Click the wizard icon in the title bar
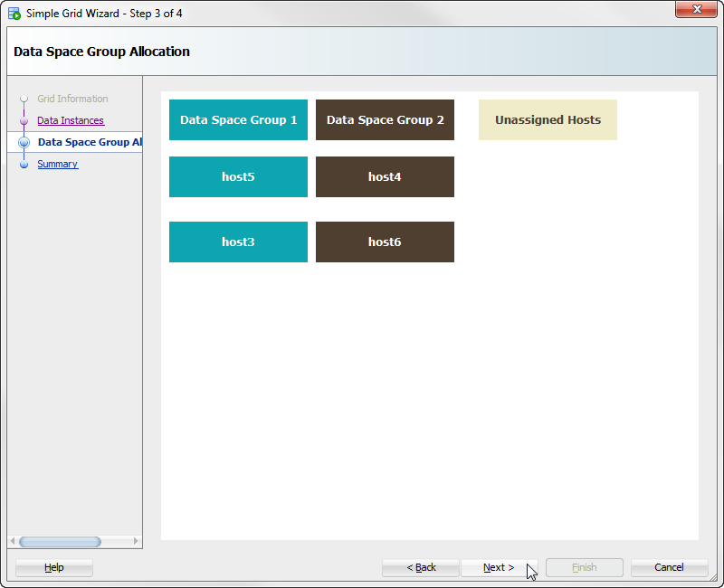The image size is (724, 588). [x=14, y=14]
